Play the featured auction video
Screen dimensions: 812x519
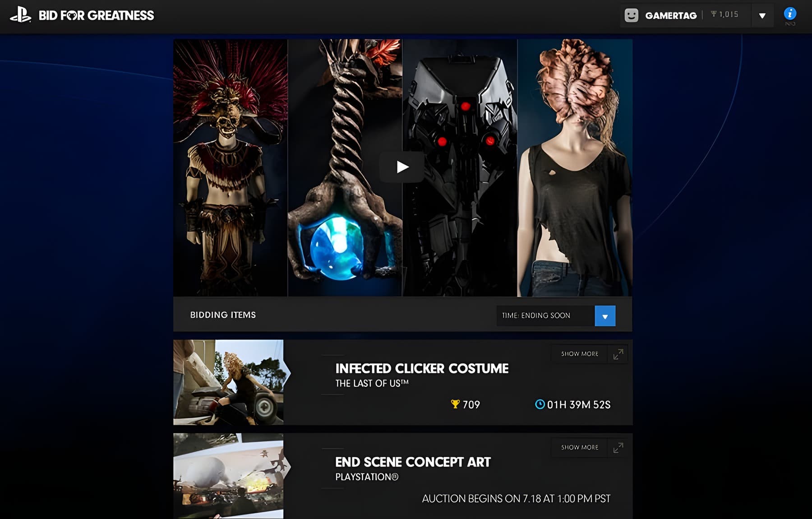402,167
